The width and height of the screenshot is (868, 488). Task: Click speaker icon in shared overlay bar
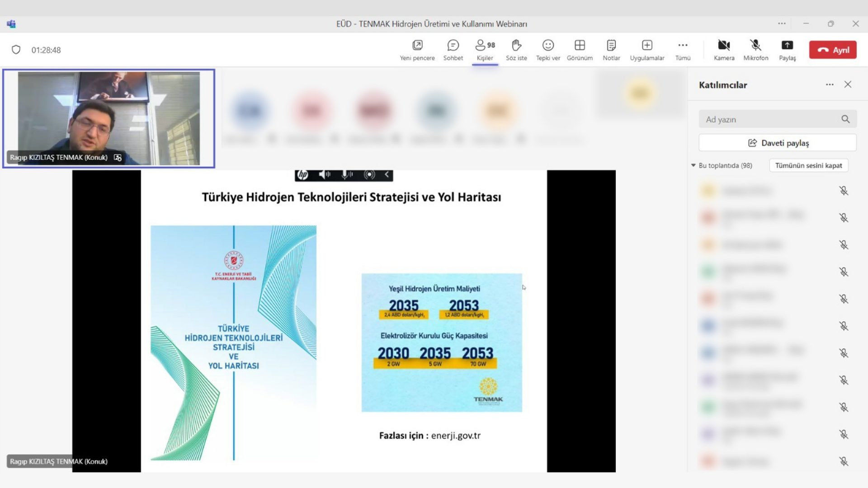coord(324,175)
